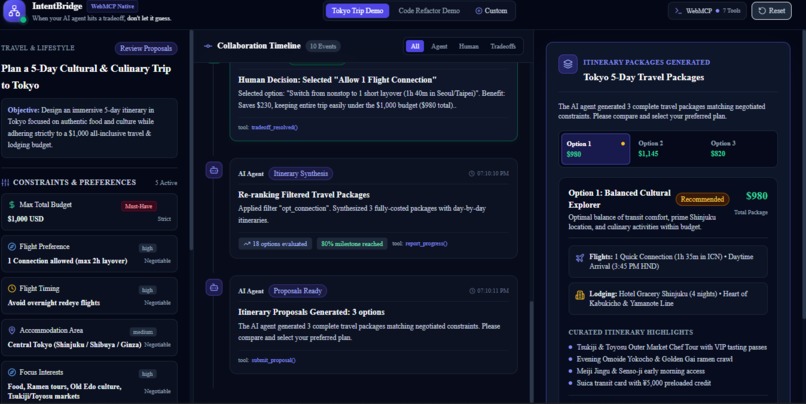Click the timeline panel scrollbar
Image resolution: width=806 pixels, height=404 pixels.
click(x=530, y=350)
